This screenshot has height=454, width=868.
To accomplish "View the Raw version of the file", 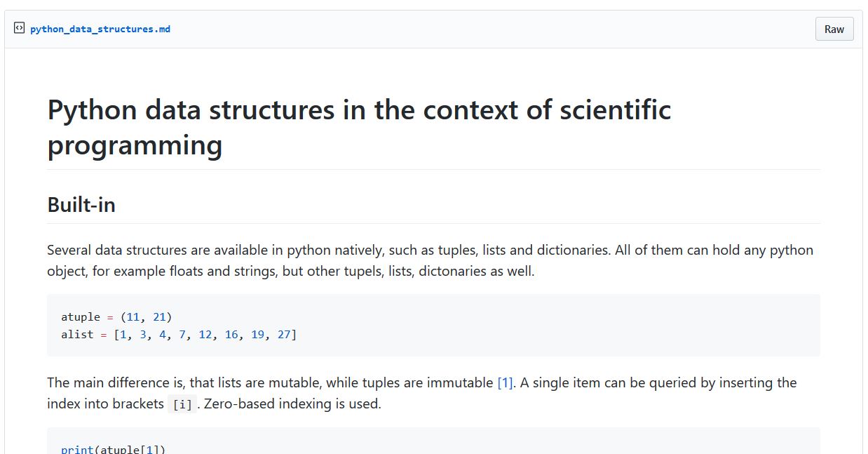I will pos(834,29).
